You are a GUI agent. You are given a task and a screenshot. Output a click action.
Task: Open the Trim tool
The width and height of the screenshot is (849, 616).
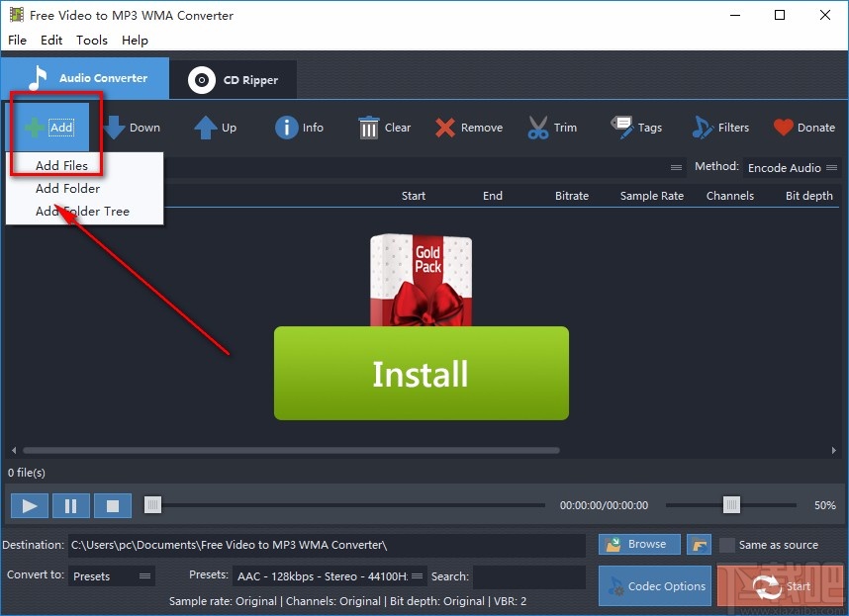coord(552,128)
